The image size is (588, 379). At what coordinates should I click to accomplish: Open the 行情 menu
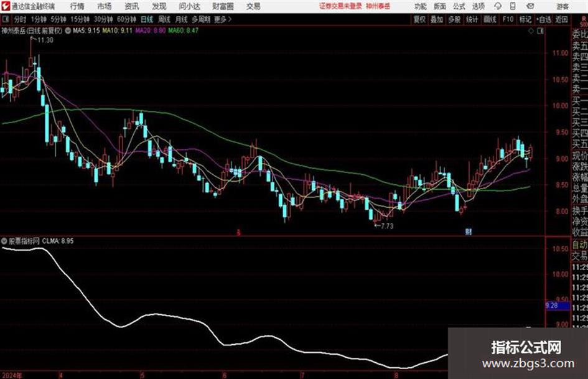tap(77, 6)
